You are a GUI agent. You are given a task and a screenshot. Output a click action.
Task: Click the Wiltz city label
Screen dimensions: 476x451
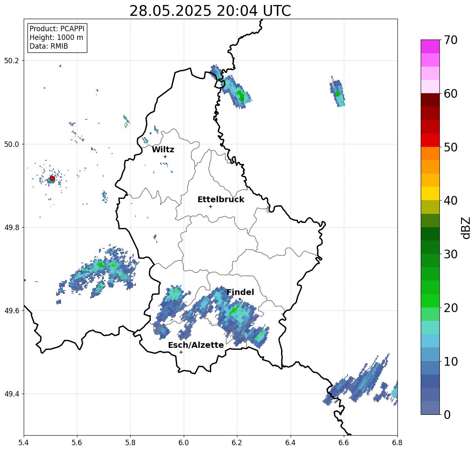pyautogui.click(x=163, y=149)
